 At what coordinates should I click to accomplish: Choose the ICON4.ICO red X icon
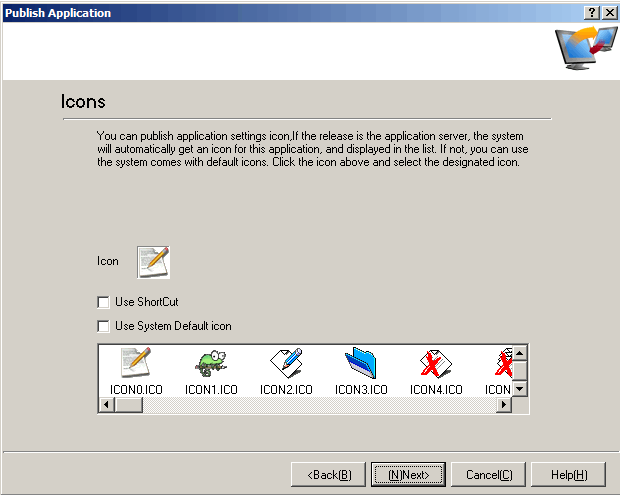[x=436, y=364]
